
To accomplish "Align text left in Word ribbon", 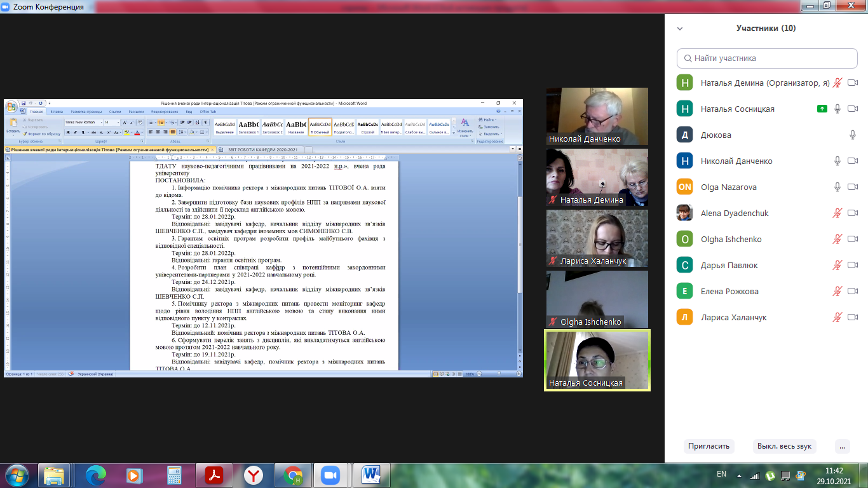I will (x=151, y=132).
